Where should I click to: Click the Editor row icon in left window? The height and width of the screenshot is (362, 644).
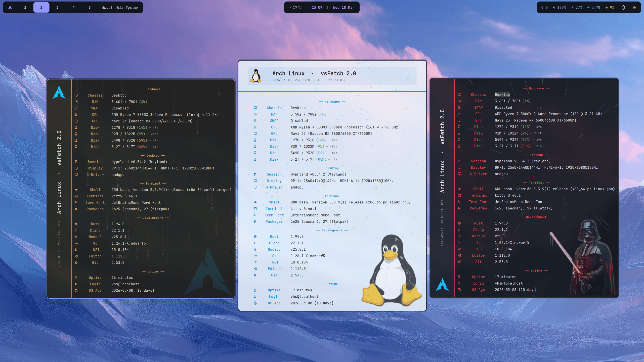click(x=76, y=256)
